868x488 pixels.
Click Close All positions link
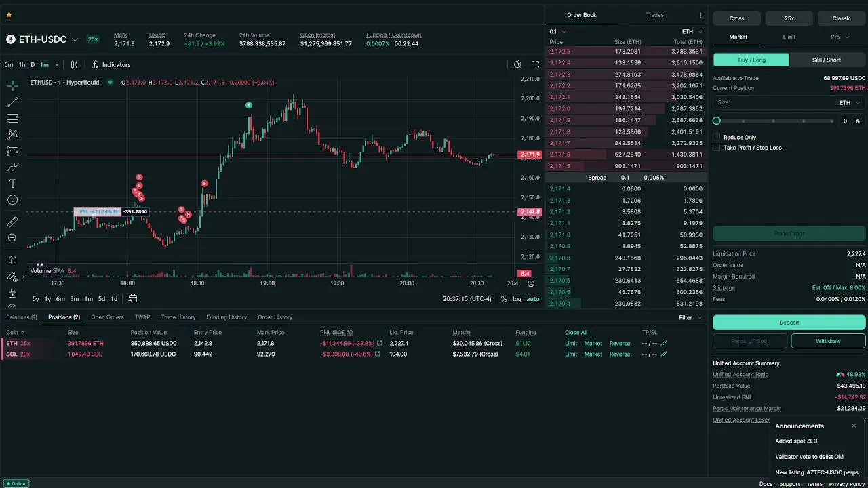[576, 333]
